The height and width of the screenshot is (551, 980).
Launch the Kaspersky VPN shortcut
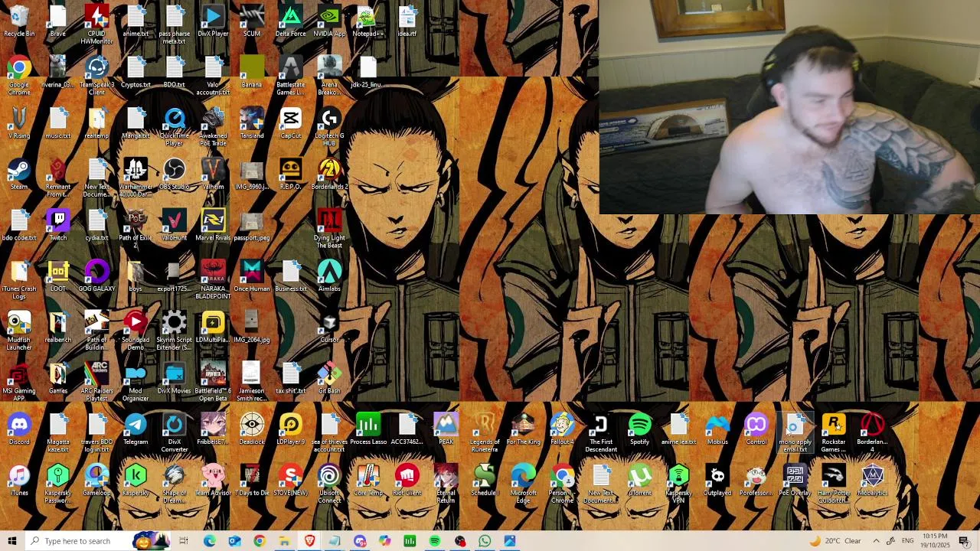(x=678, y=484)
